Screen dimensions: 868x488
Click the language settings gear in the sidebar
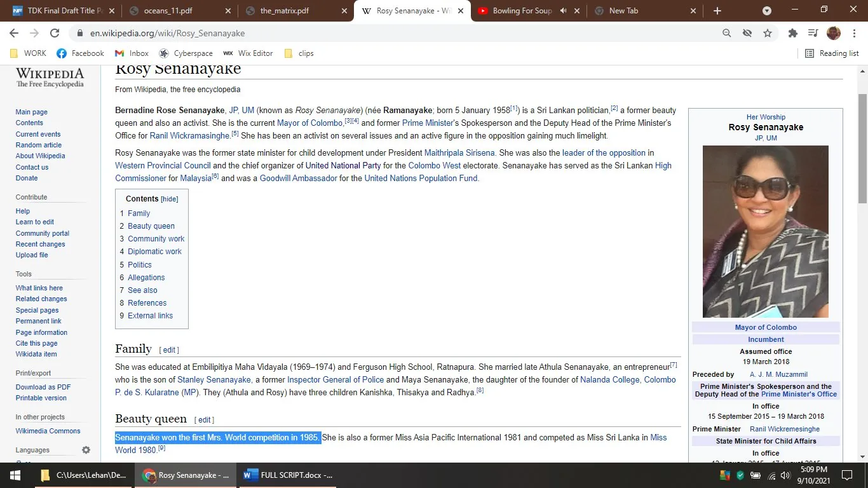[86, 450]
